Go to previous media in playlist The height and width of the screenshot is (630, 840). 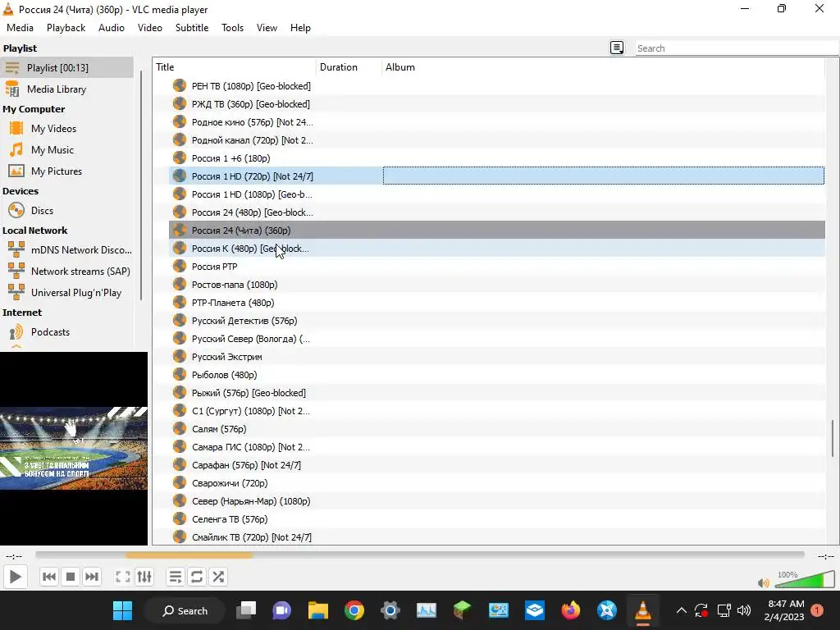tap(48, 577)
